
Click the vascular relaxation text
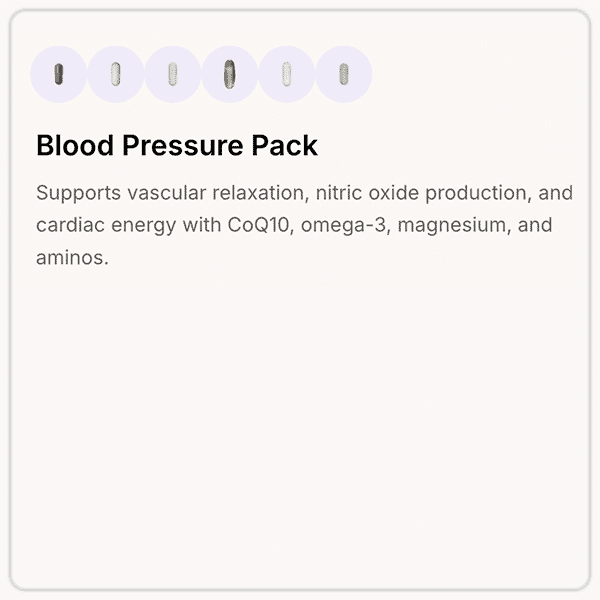click(211, 193)
